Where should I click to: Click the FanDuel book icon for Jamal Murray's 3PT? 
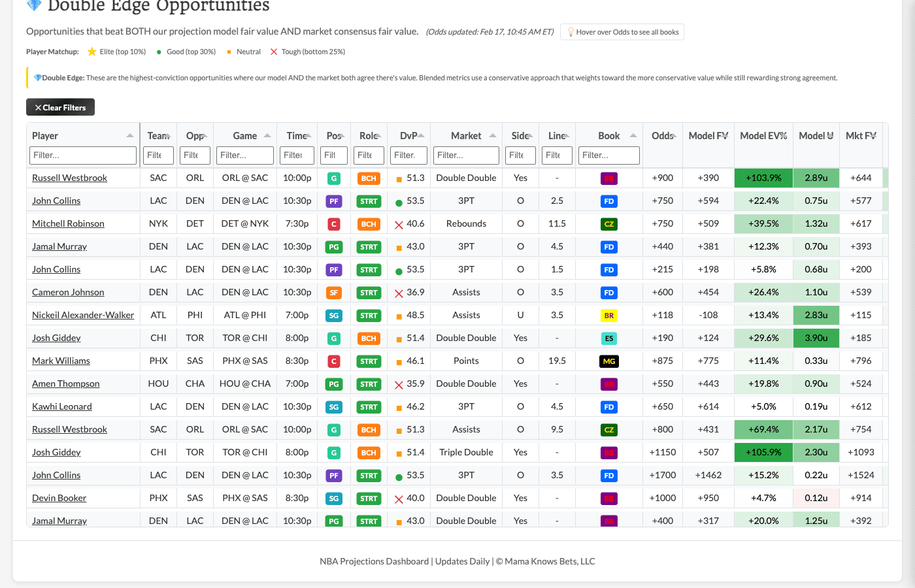pos(608,246)
